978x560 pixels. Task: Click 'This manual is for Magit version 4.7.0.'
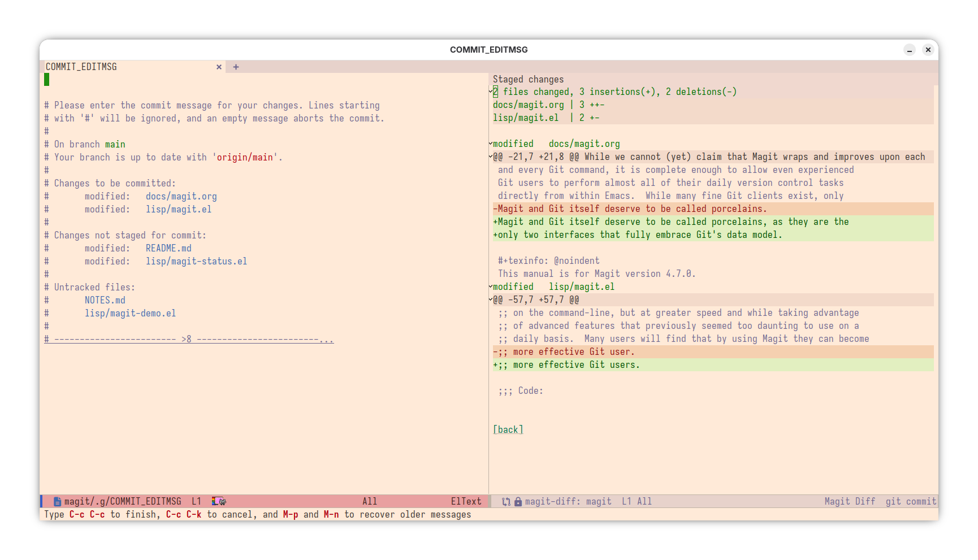596,274
